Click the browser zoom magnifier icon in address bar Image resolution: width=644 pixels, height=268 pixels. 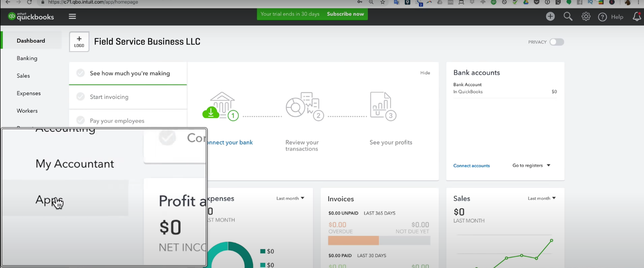tap(371, 2)
